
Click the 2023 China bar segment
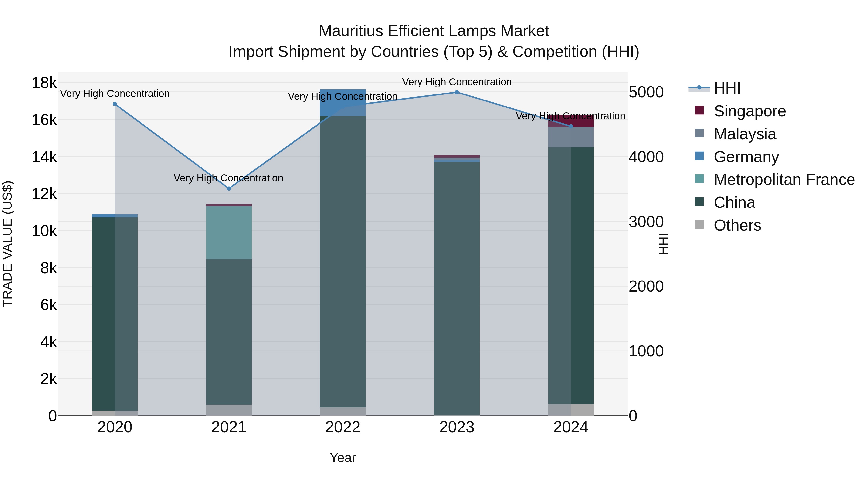(457, 289)
